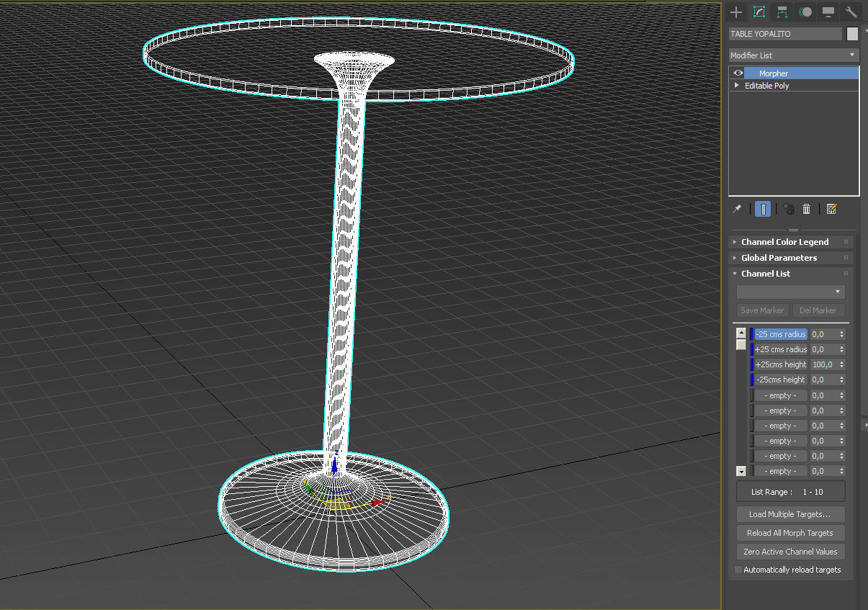
Task: Click the Save Marker button
Action: 762,310
